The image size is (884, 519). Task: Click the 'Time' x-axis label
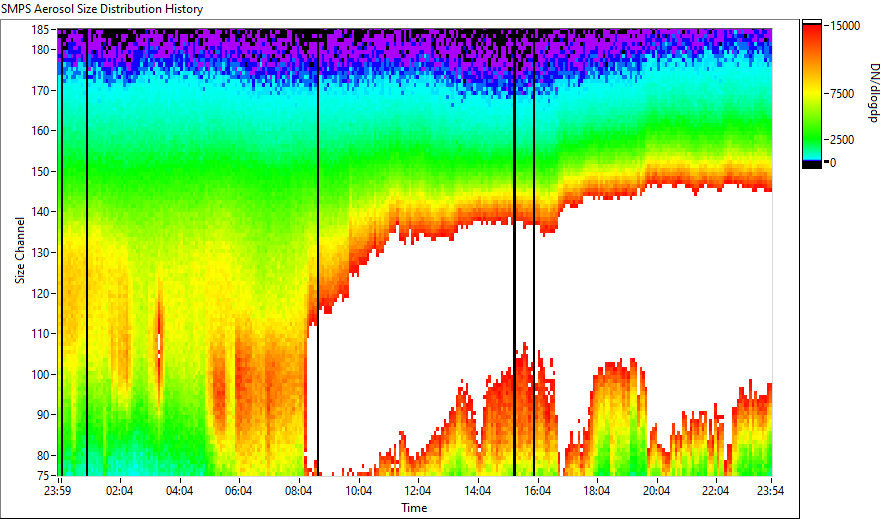[x=414, y=508]
